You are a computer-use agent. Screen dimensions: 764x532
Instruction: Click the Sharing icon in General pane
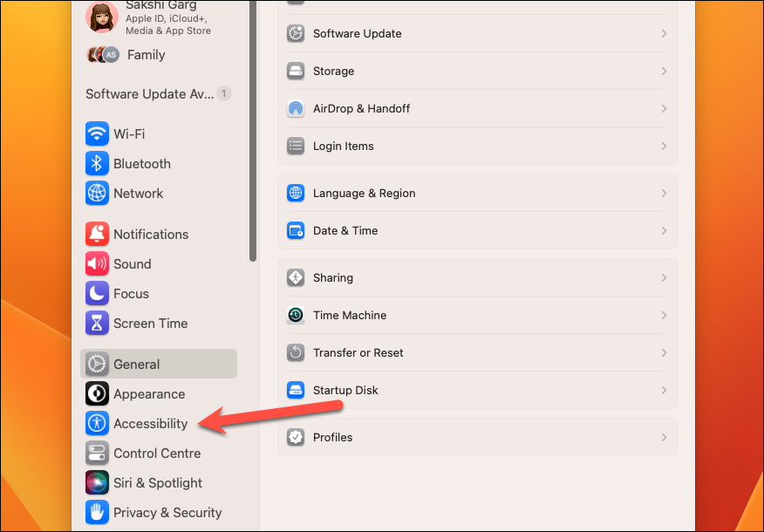click(x=296, y=277)
